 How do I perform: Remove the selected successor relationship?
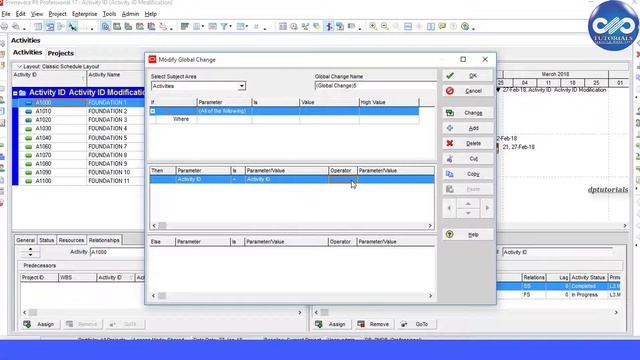click(x=373, y=324)
